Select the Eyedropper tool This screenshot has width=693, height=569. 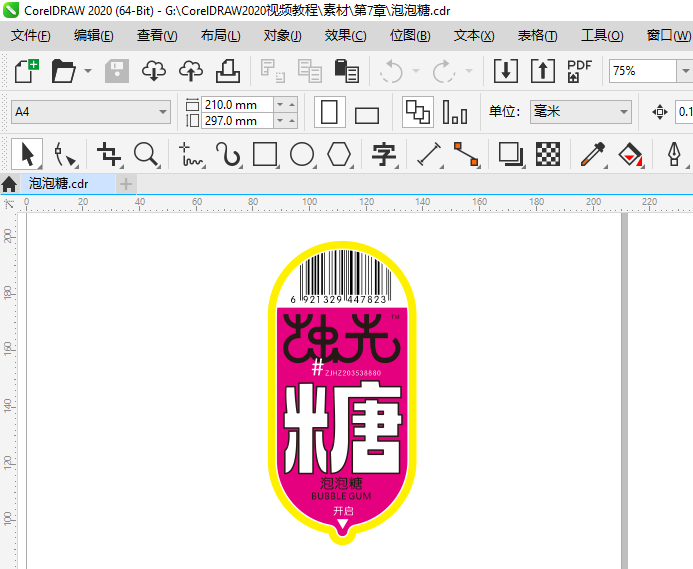click(x=593, y=154)
